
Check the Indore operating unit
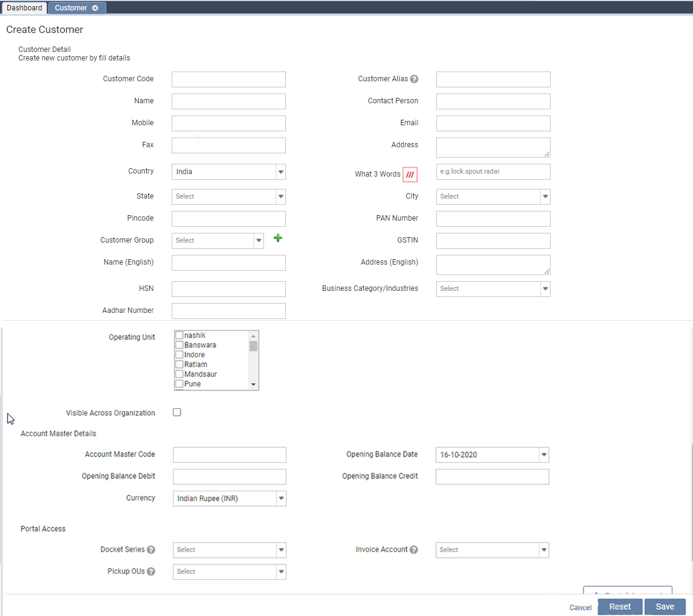(180, 354)
